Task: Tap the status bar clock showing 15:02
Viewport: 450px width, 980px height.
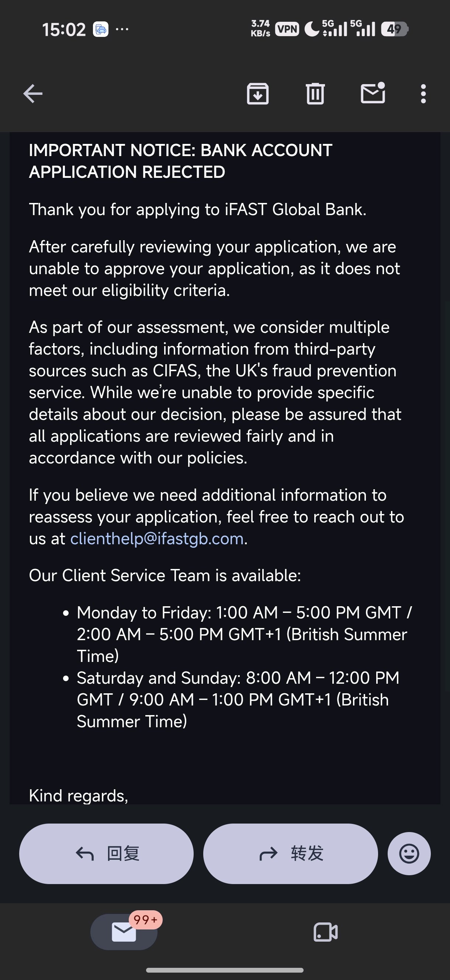Action: 64,30
